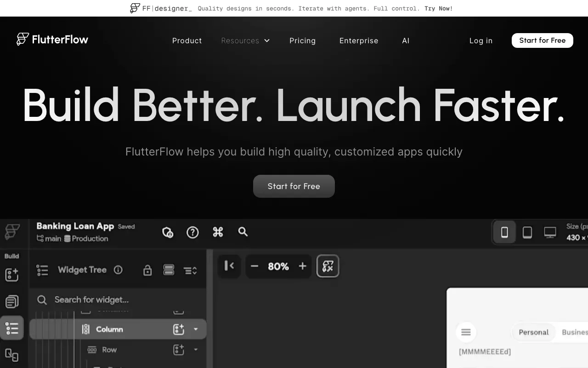Open the connect devices icon in Build sidebar
Viewport: 588px width, 368px height.
pyautogui.click(x=12, y=355)
